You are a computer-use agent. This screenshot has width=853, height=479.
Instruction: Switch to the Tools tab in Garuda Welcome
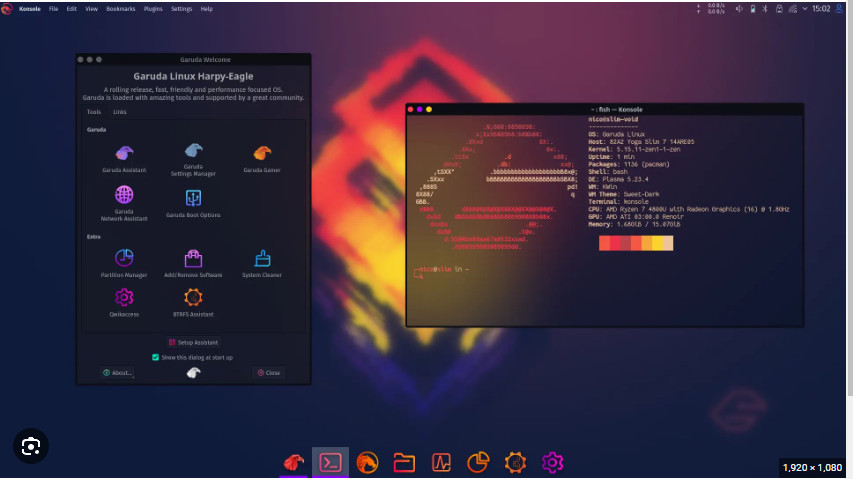[x=94, y=111]
